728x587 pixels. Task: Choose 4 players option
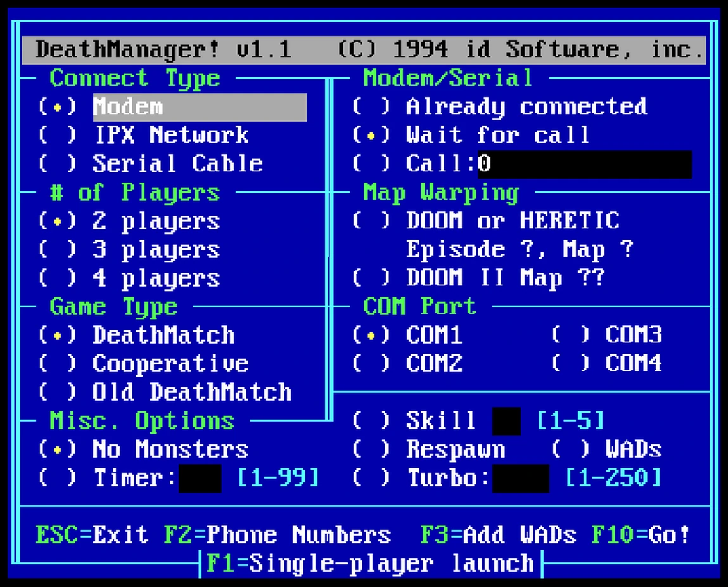tap(129, 278)
